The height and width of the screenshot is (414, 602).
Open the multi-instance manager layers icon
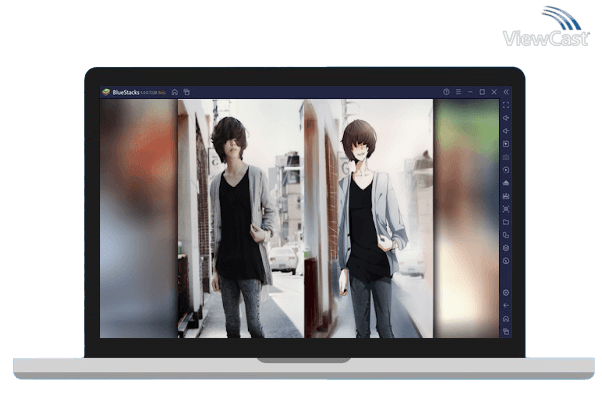[x=506, y=248]
